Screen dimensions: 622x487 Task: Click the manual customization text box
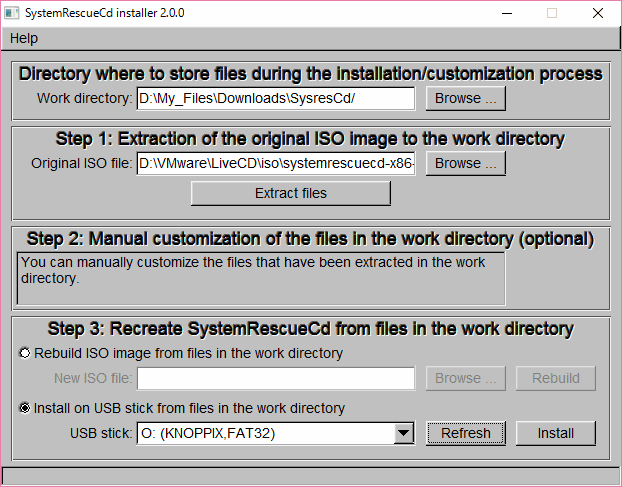pos(261,279)
